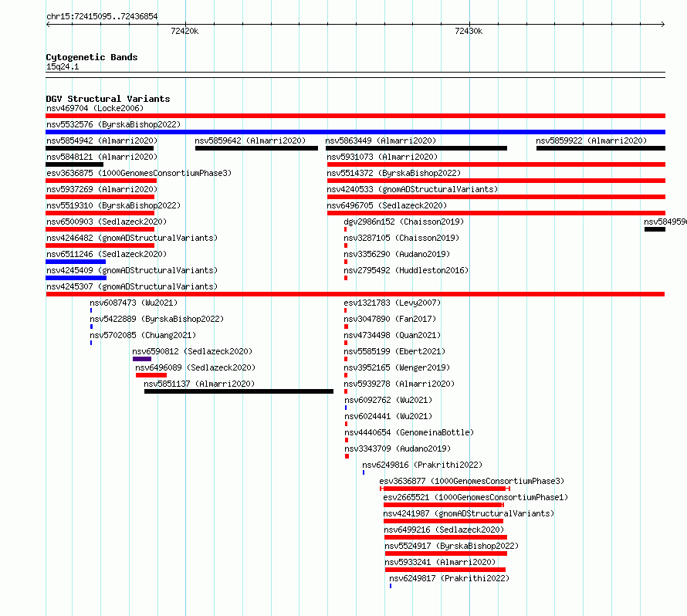
Task: Click nsv5939278 (Almarri2020) label
Action: (399, 384)
